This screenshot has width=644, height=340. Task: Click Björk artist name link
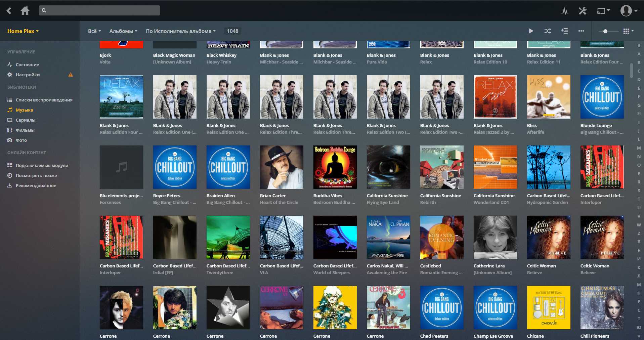coord(105,55)
